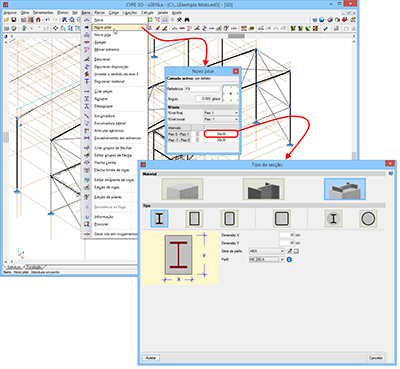Click the save disk icon in toolbar

pos(14,20)
